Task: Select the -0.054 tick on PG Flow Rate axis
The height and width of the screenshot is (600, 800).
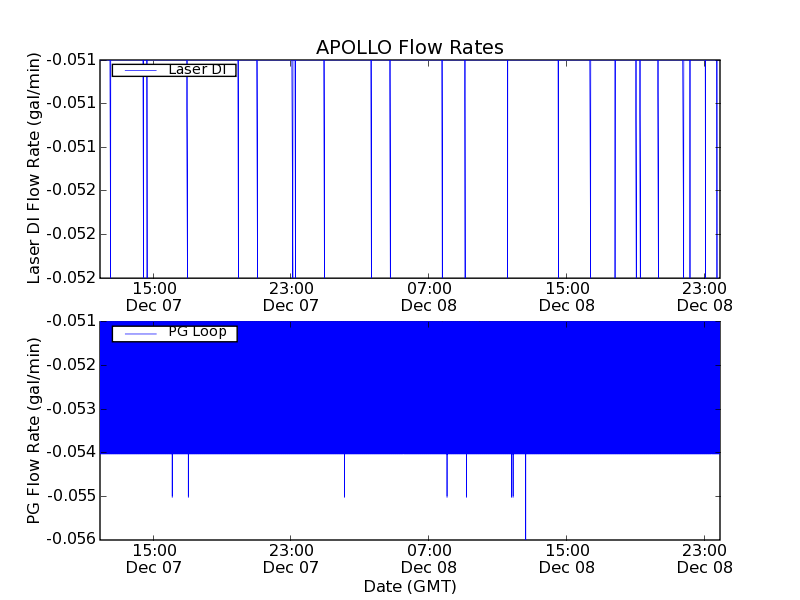Action: 71,452
